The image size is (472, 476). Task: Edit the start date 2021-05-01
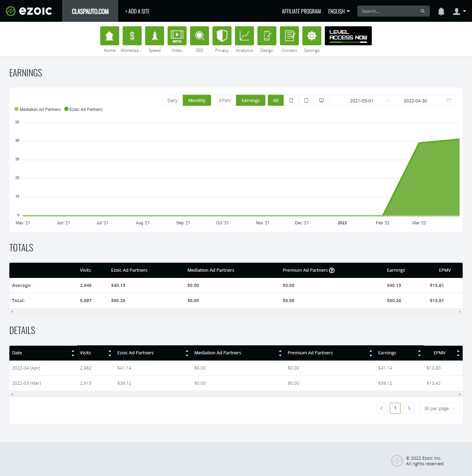361,101
